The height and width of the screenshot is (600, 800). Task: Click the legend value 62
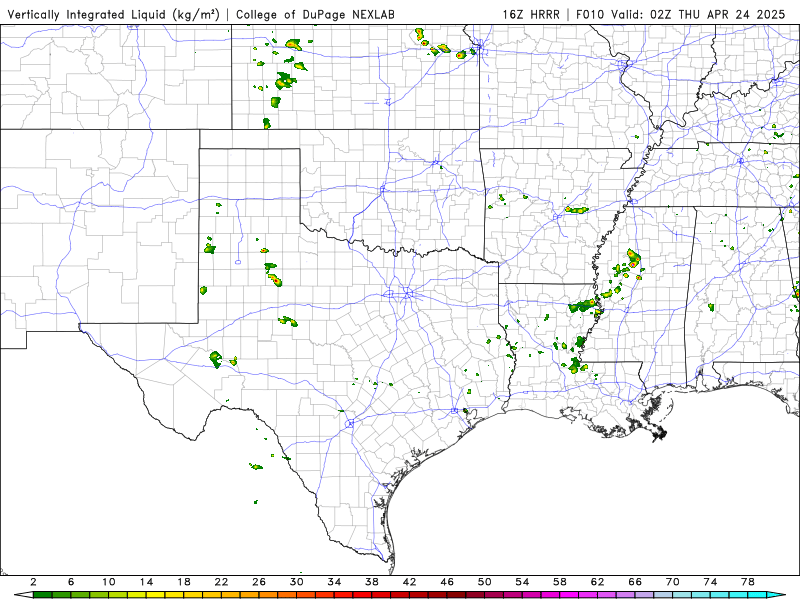[598, 582]
